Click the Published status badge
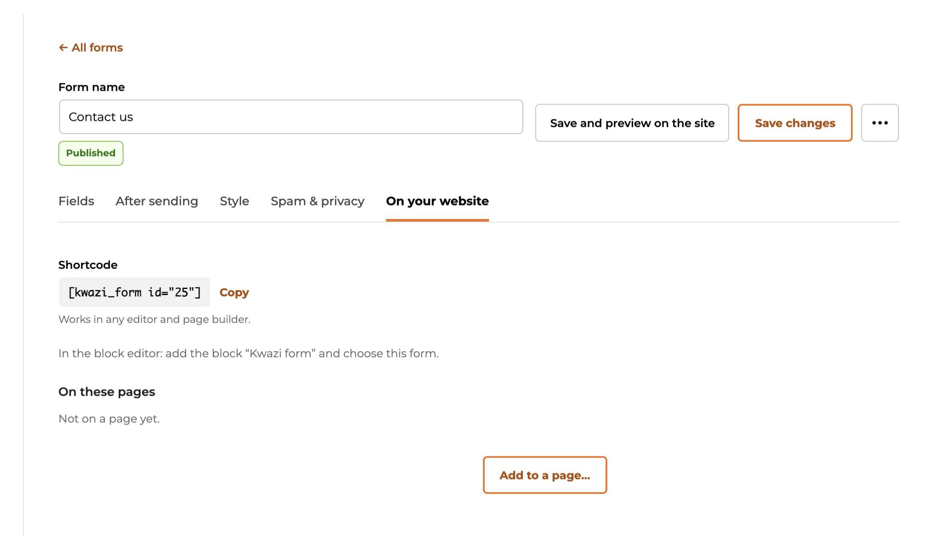Viewport: 947px width, 560px height. coord(91,153)
